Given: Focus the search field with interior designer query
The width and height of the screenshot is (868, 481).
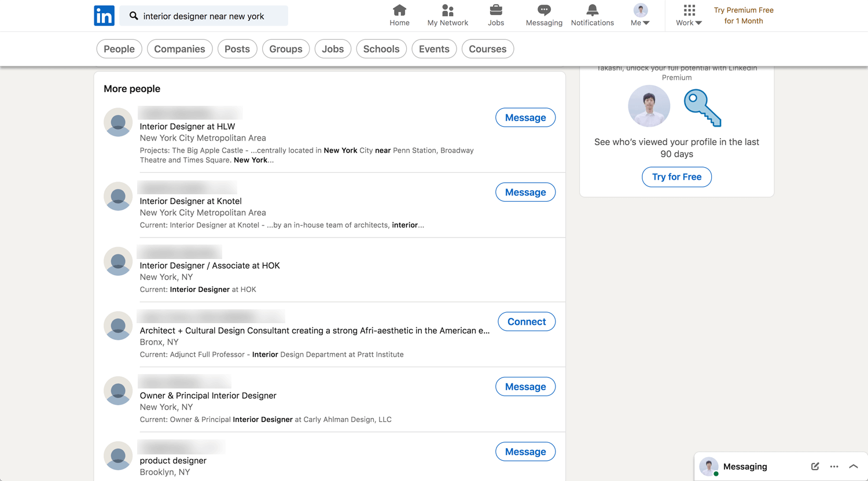Looking at the screenshot, I should 204,16.
